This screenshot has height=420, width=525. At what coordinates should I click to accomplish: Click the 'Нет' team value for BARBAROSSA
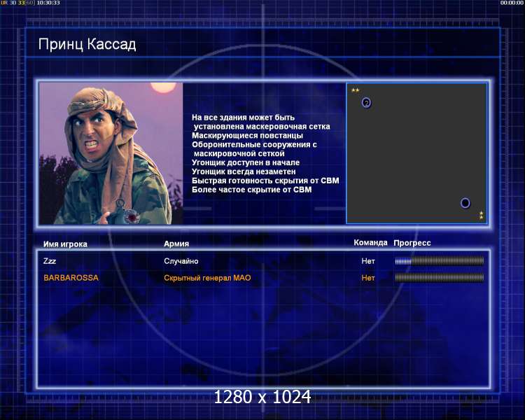[x=368, y=278]
